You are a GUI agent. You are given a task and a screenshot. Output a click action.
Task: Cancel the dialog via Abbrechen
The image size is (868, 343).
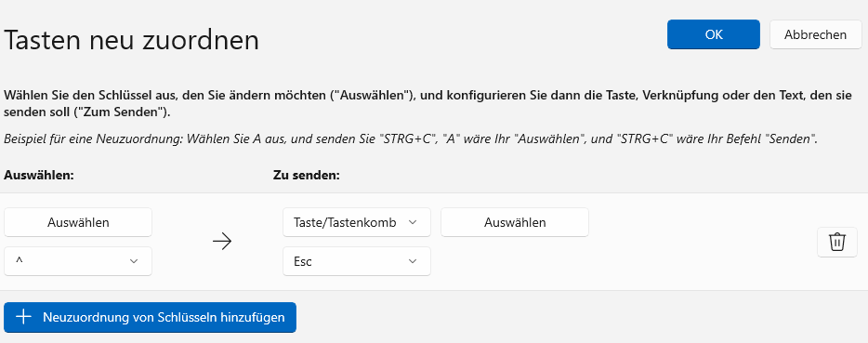point(815,34)
